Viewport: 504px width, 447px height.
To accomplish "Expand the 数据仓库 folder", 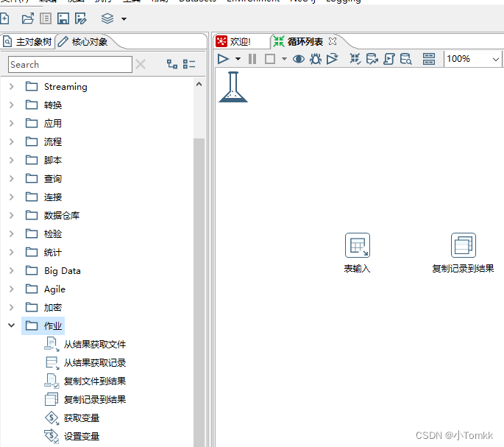I will pyautogui.click(x=12, y=215).
